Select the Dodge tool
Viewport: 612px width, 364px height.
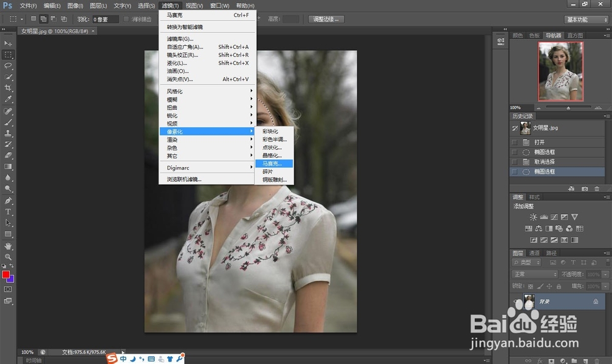pyautogui.click(x=8, y=188)
